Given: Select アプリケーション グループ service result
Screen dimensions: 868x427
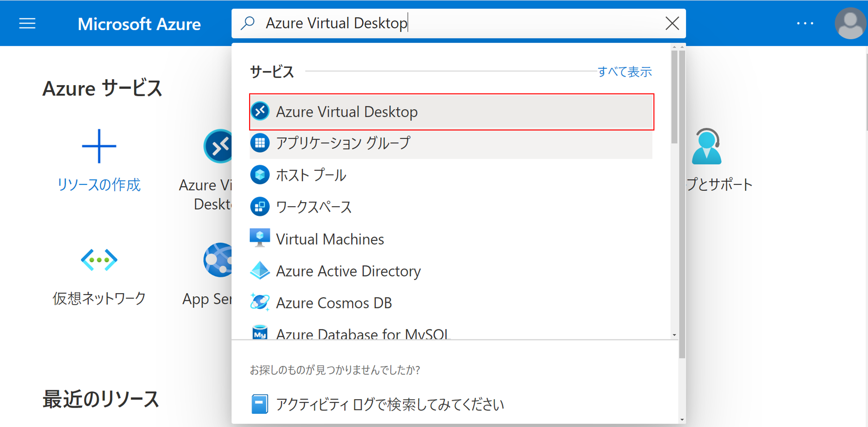Looking at the screenshot, I should (x=343, y=143).
